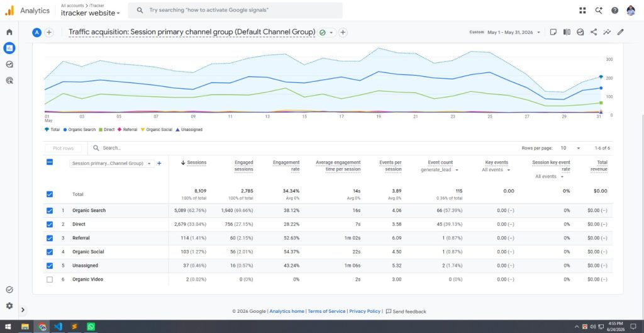Open WhatsApp from taskbar
Screen dimensions: 644x333
91,327
